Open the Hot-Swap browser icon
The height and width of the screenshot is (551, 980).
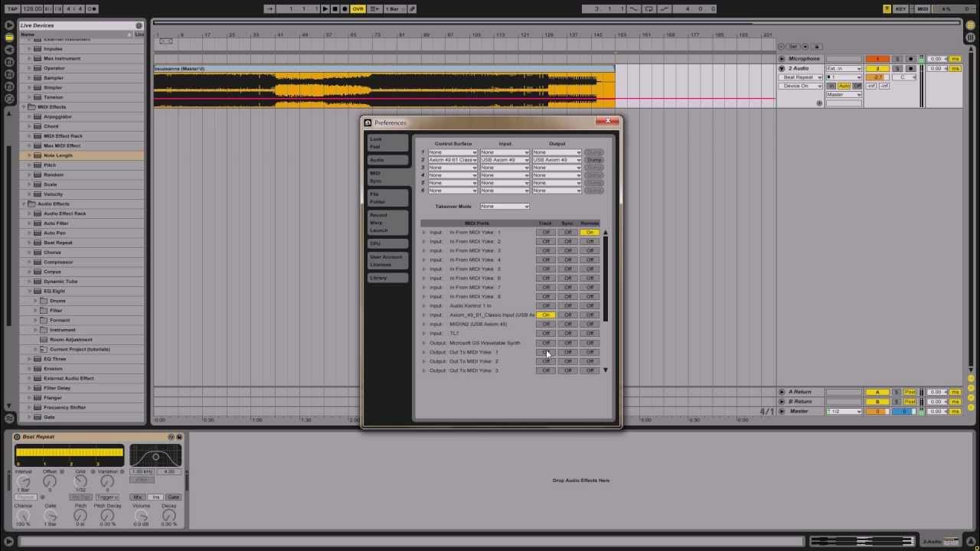tap(9, 99)
